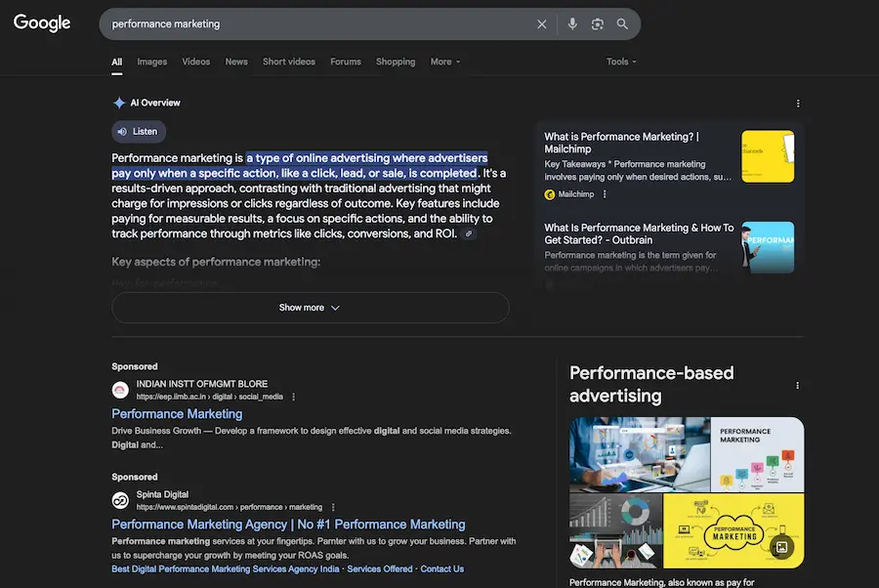The width and height of the screenshot is (879, 588).
Task: Open the News tab
Action: tap(236, 62)
